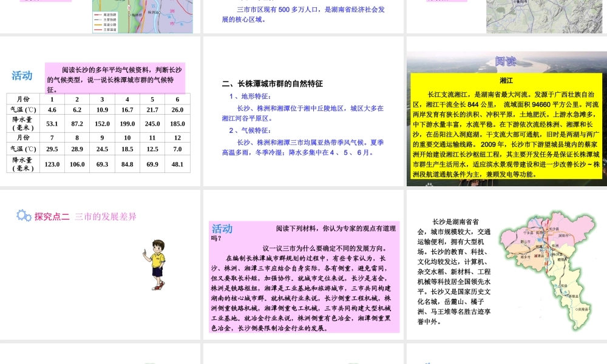Image resolution: width=607 pixels, height=364 pixels.
Task: Click the question 阅读下列材料，你认为专家的观点有道理吗
Action: coord(303,233)
